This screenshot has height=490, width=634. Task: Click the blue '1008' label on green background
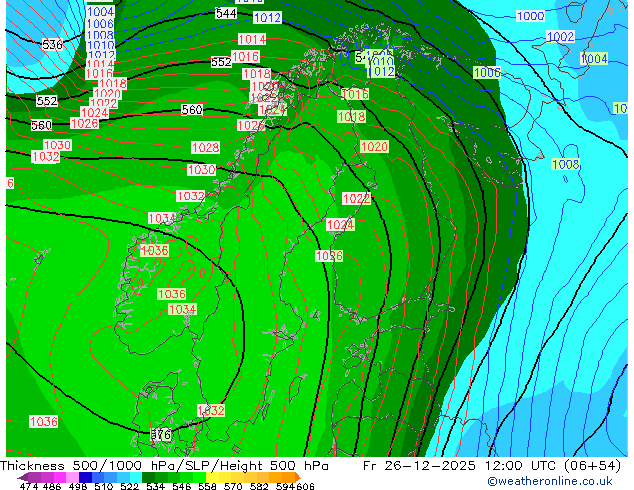tap(566, 165)
